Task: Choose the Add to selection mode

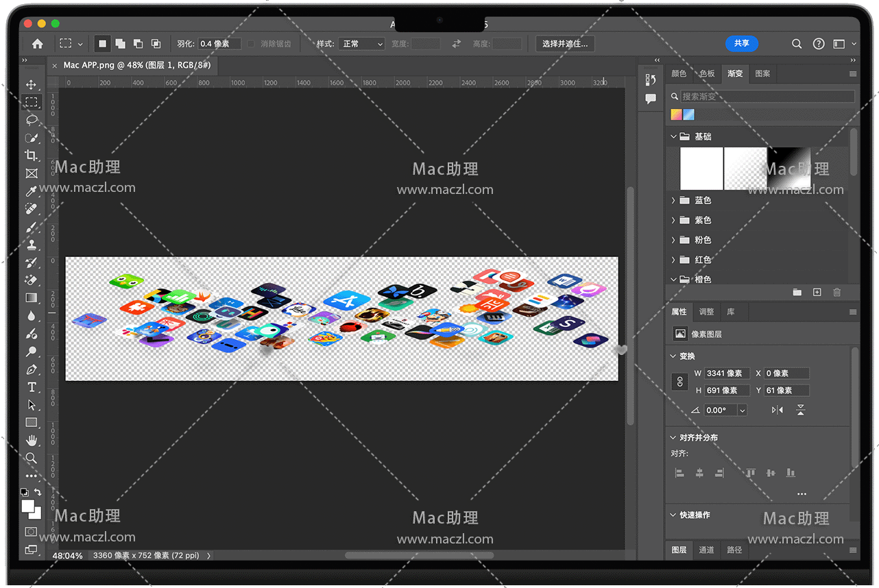Action: 121,44
